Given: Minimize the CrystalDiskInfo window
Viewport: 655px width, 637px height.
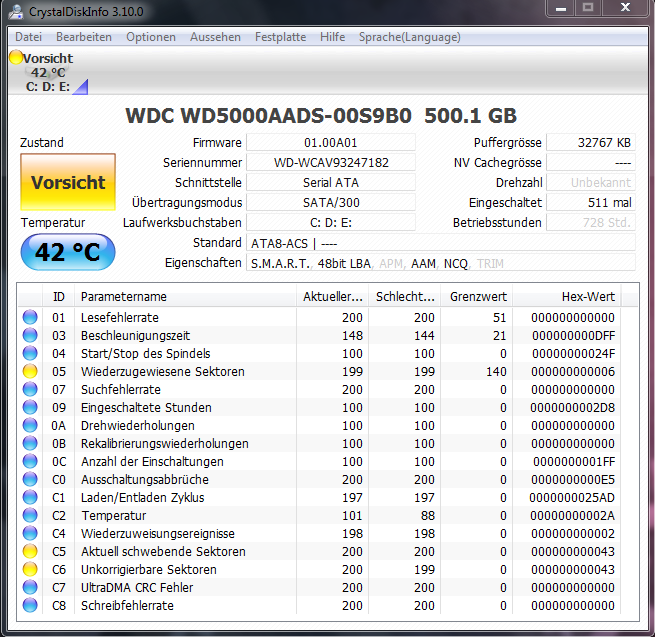Looking at the screenshot, I should click(561, 8).
